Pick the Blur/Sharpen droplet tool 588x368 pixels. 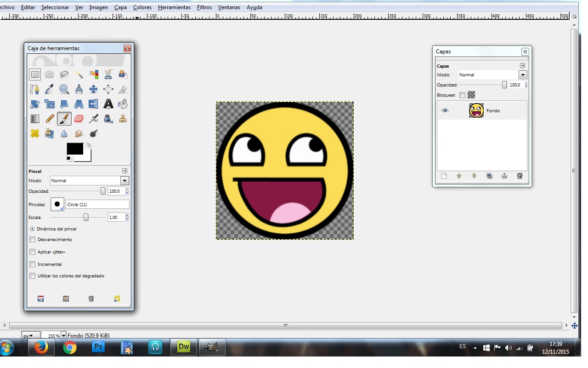(64, 133)
